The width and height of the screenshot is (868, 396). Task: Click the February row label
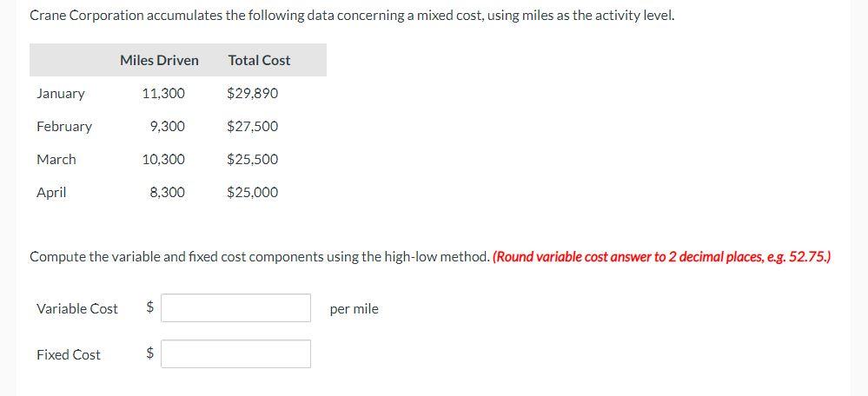(x=64, y=126)
